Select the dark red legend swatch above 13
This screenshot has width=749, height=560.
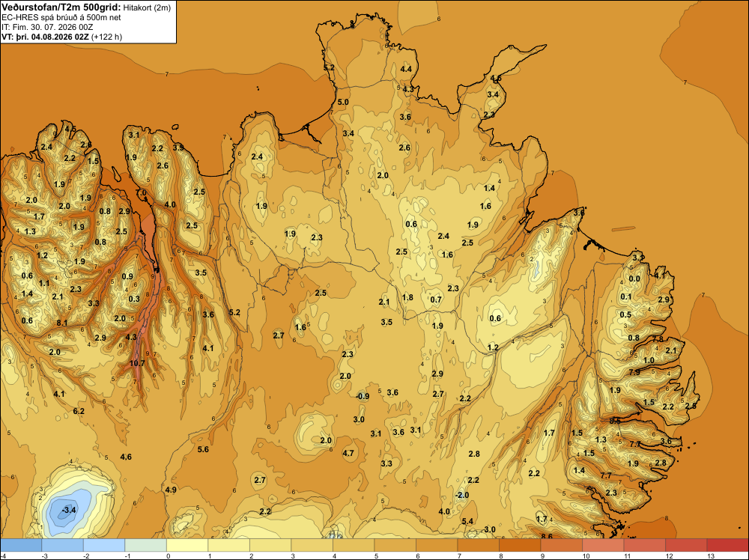tap(727, 545)
